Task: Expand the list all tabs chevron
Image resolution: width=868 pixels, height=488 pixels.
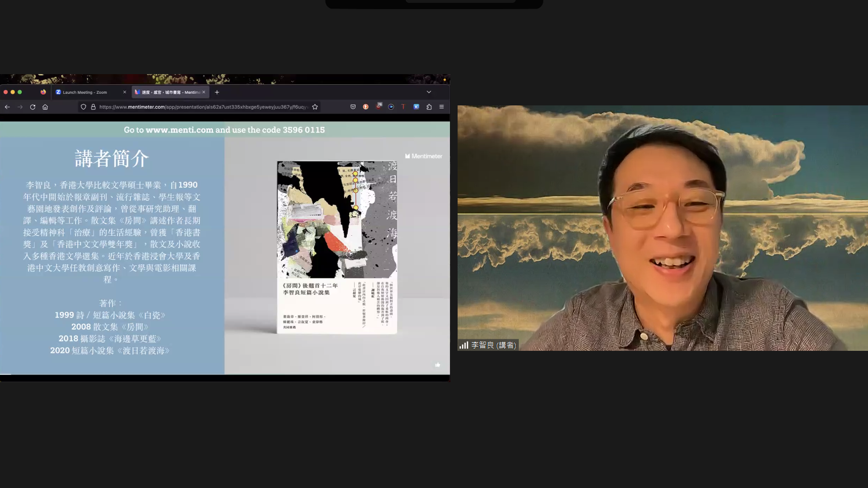Action: 429,92
